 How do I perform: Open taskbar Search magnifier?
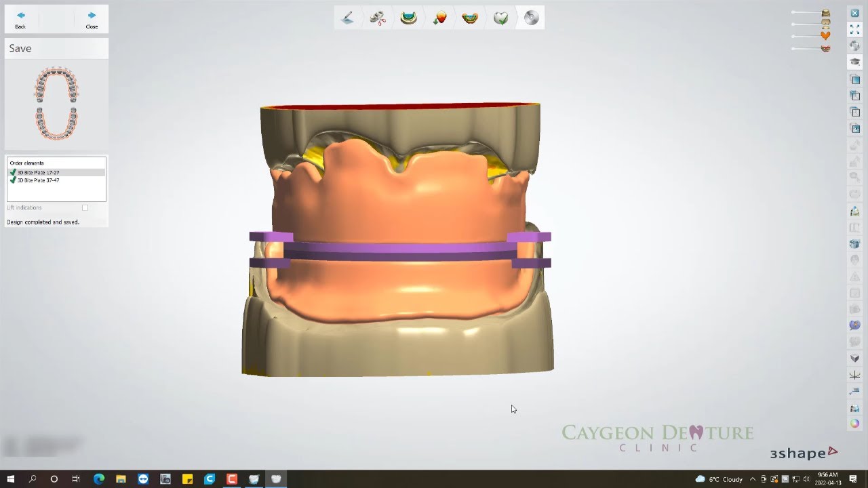(33, 479)
